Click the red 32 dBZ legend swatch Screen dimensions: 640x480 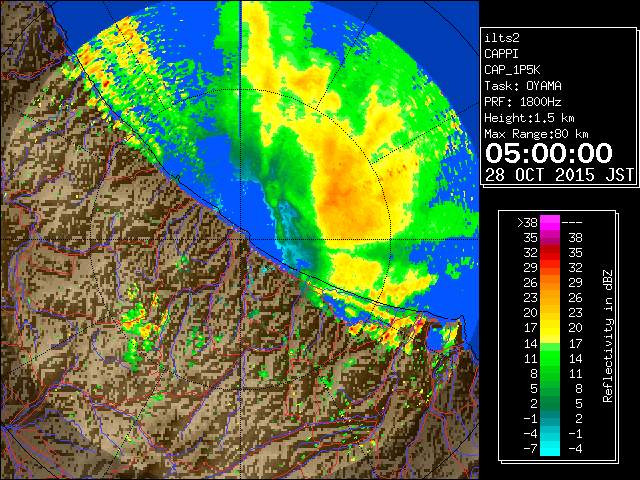[x=550, y=253]
